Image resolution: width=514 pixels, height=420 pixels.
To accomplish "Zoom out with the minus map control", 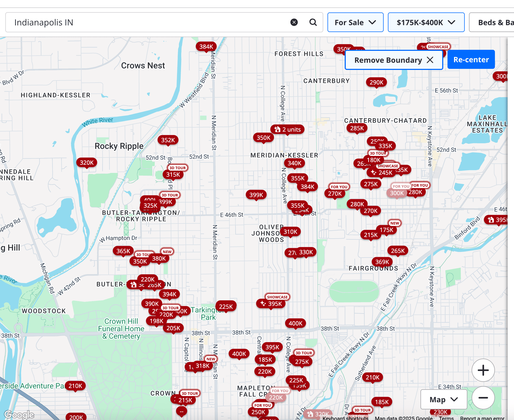I will point(483,397).
